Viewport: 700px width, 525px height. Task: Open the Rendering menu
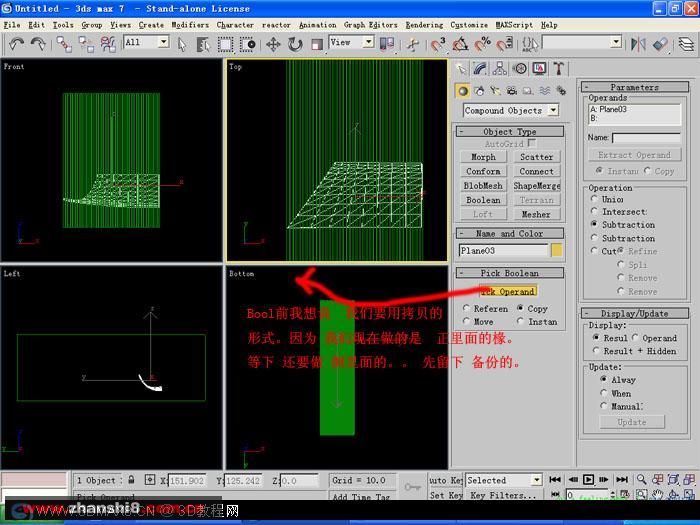pos(424,25)
